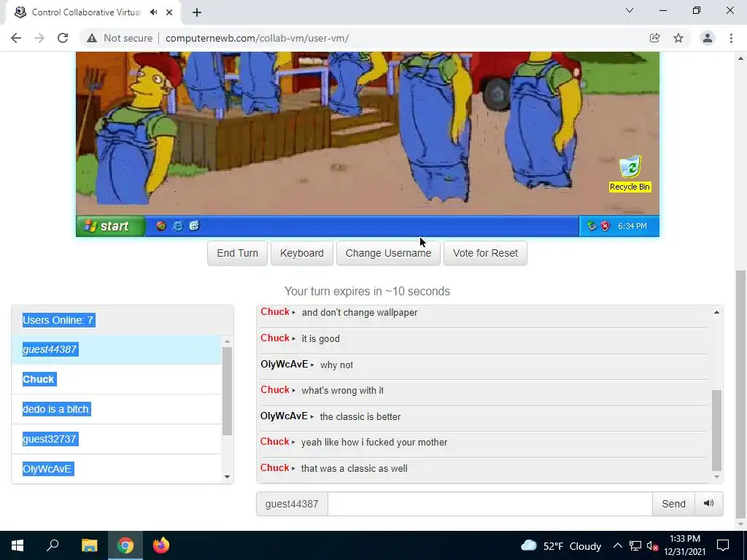Open Recycle Bin icon on VM desktop

630,174
